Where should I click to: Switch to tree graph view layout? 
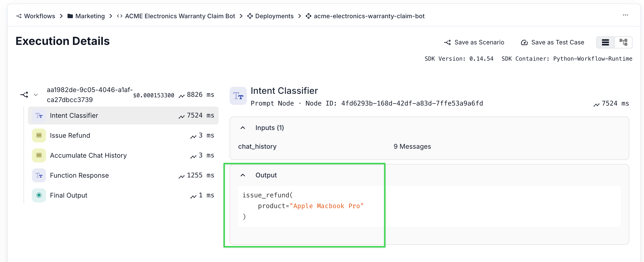click(623, 42)
